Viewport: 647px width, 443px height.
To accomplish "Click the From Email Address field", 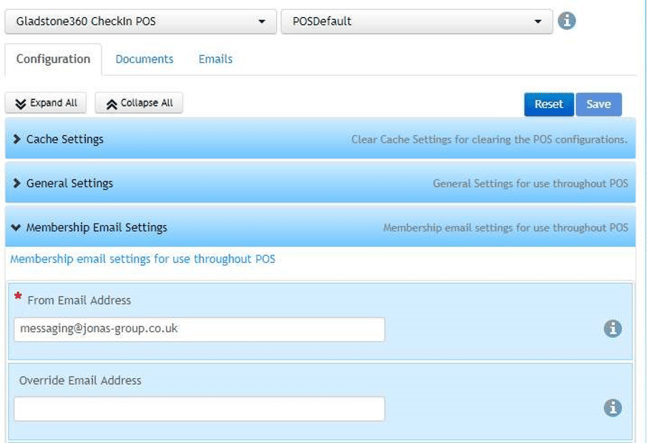I will click(x=199, y=329).
